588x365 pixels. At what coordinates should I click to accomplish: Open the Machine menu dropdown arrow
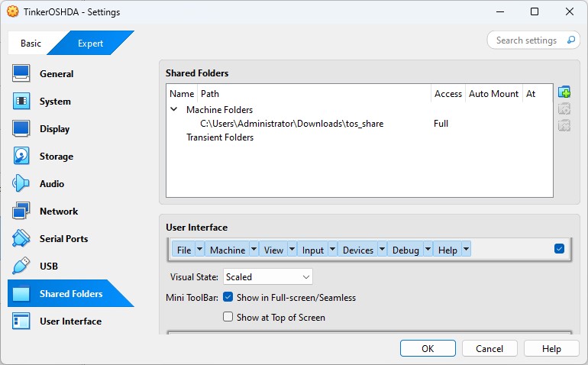click(254, 249)
